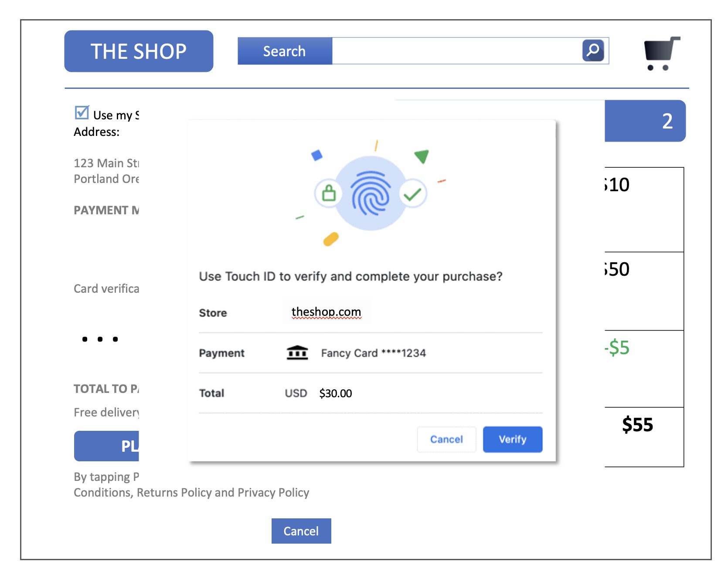The width and height of the screenshot is (728, 575).
Task: Open THE SHOP home logo
Action: click(x=139, y=51)
